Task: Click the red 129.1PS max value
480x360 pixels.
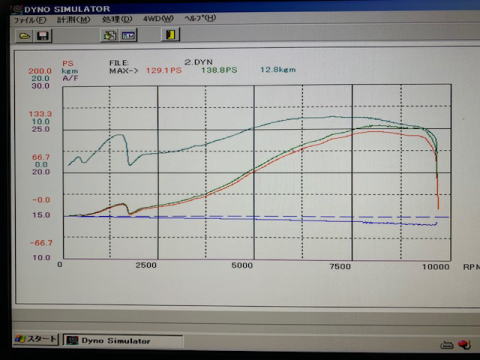Action: (164, 70)
